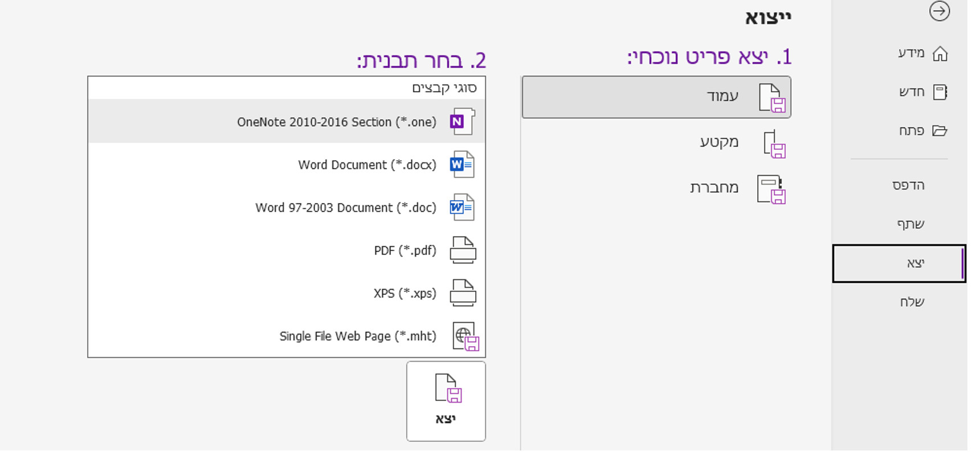Select the OneNote purple N file icon

462,121
